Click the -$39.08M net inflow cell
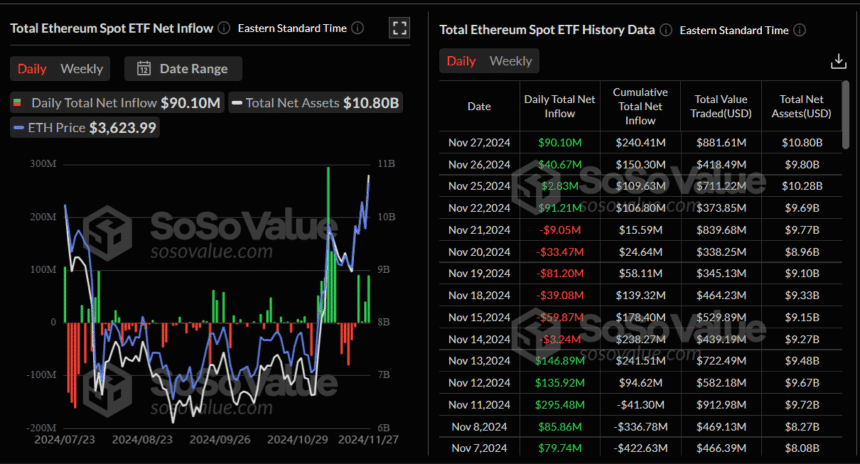The image size is (860, 464). click(559, 295)
